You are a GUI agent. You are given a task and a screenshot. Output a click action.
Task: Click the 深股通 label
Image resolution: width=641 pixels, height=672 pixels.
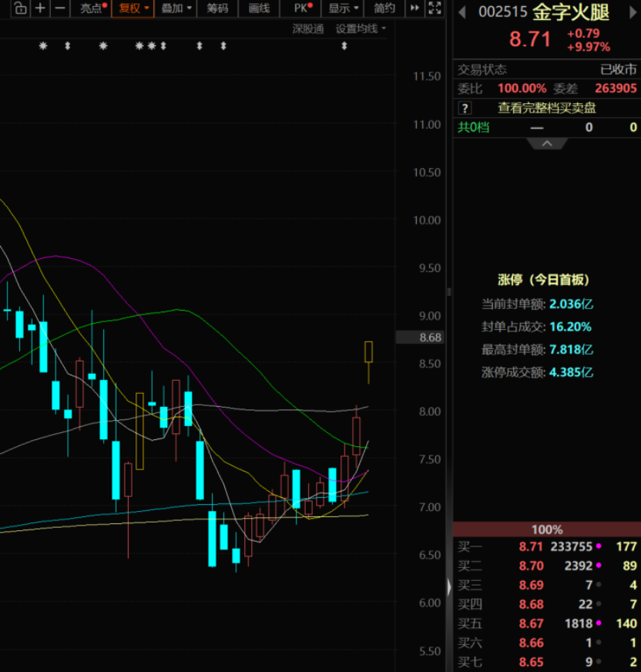pos(307,29)
